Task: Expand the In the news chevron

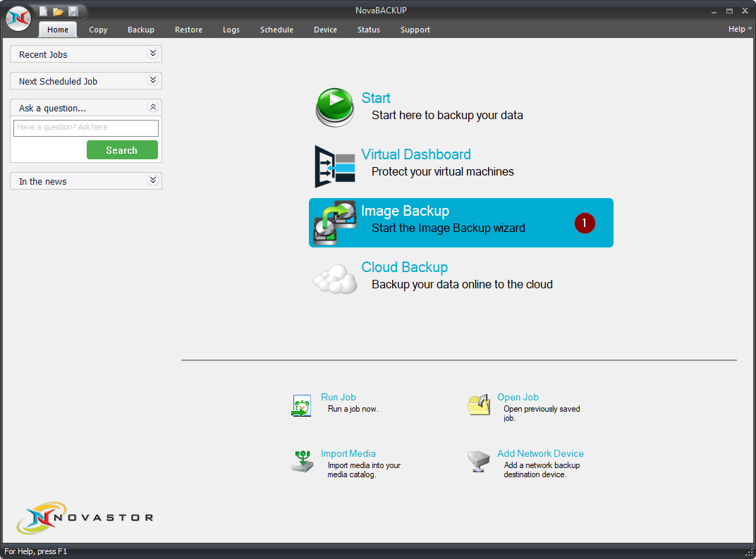Action: [x=153, y=180]
